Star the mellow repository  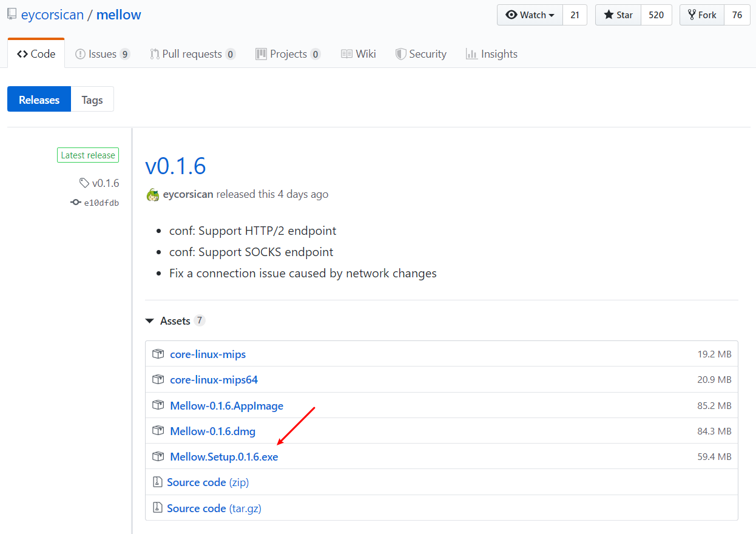(x=618, y=15)
